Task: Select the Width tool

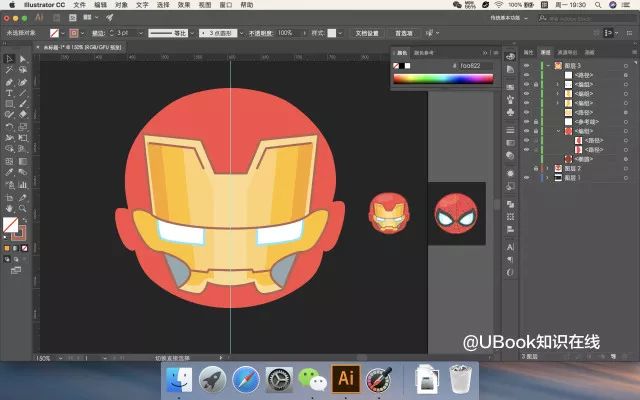Action: [x=9, y=138]
